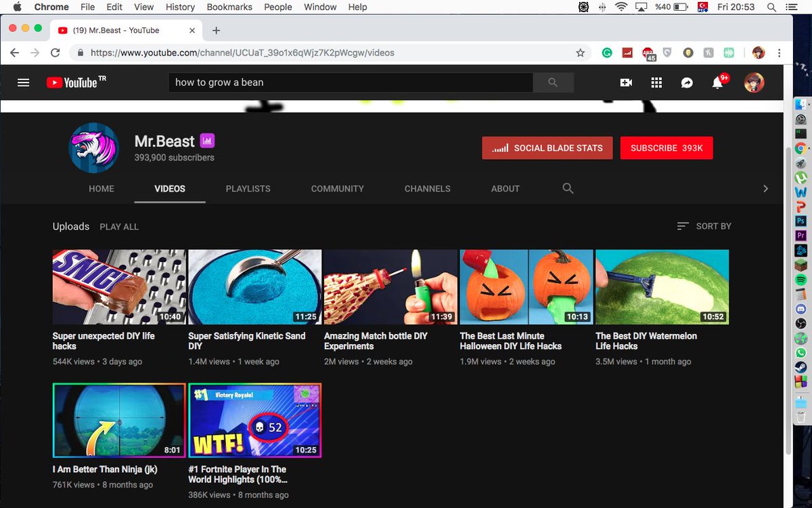812x508 pixels.
Task: Expand channel tabs with right chevron
Action: tap(765, 189)
